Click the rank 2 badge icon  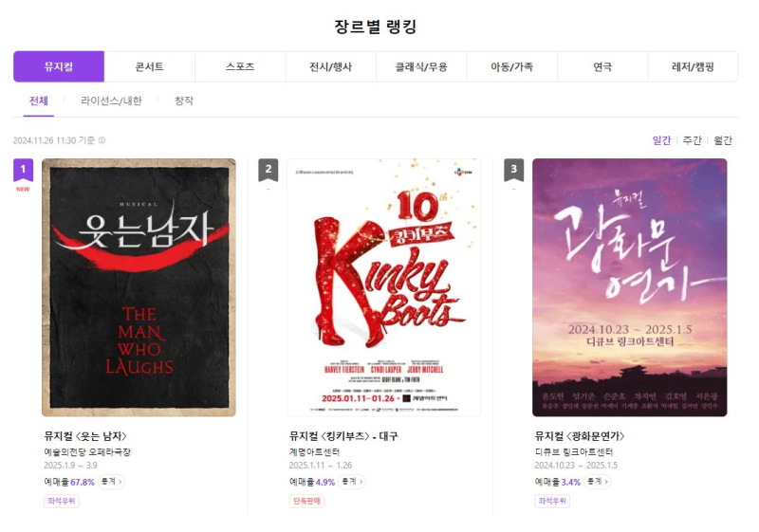click(268, 170)
